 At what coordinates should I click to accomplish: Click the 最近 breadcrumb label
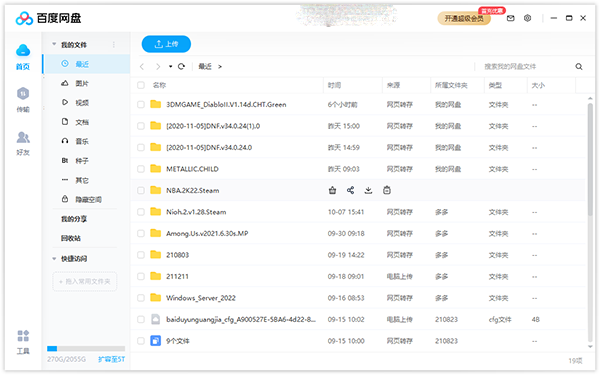click(205, 67)
